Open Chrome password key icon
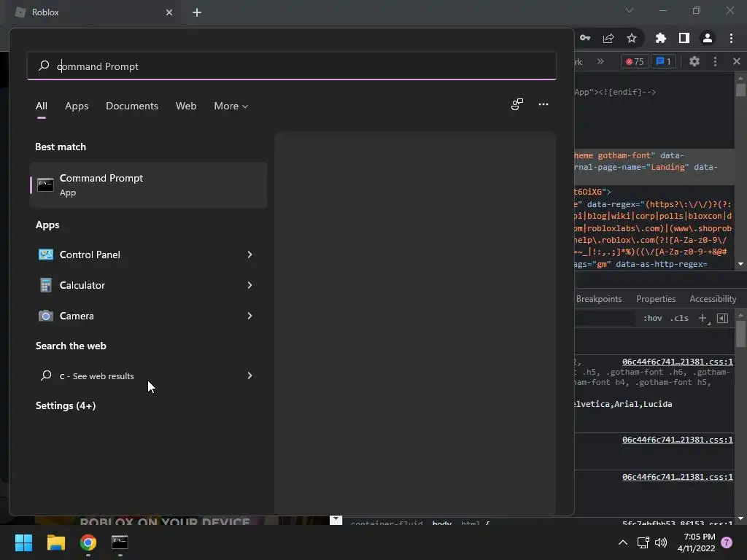747x560 pixels. tap(585, 38)
